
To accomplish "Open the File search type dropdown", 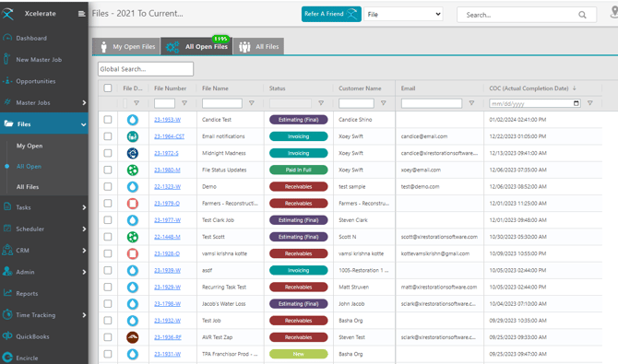I will pos(403,14).
